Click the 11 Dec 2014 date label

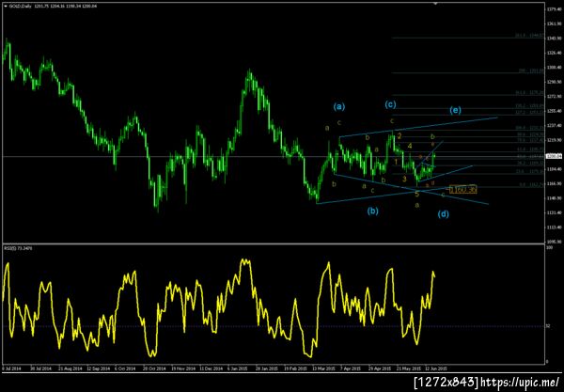(211, 368)
